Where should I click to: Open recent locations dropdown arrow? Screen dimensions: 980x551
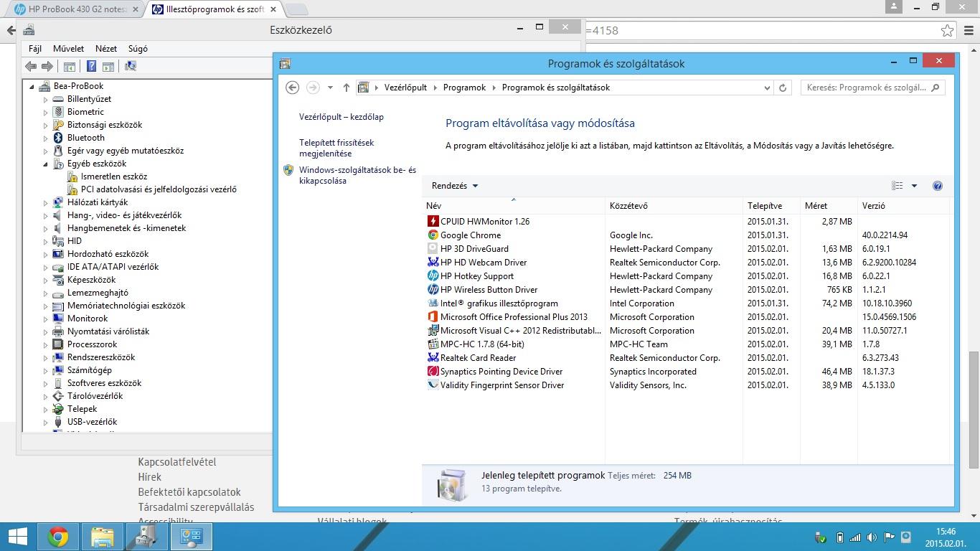[x=330, y=88]
